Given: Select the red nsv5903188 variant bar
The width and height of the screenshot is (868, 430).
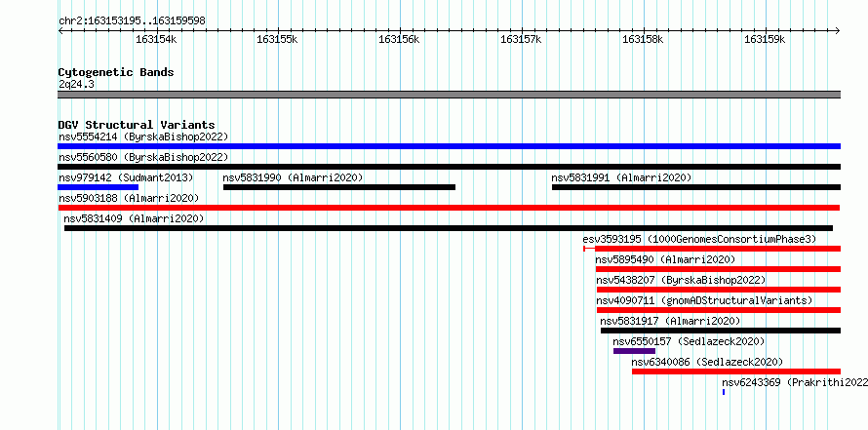Looking at the screenshot, I should [449, 208].
